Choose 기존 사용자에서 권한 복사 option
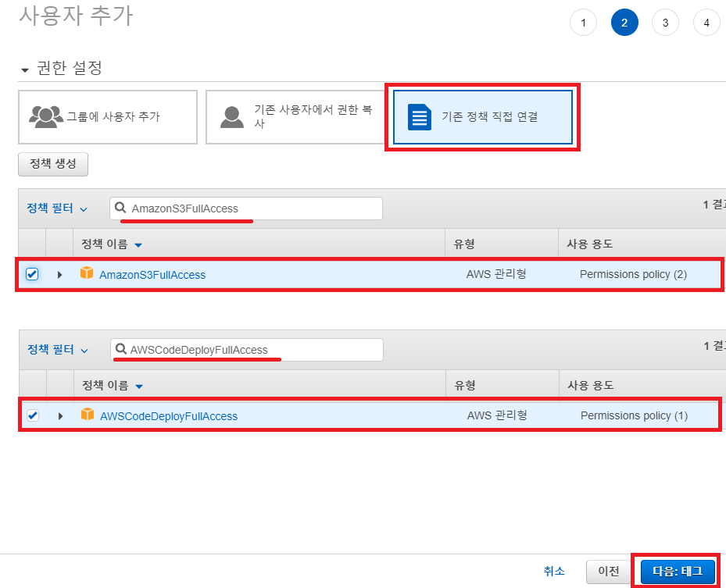 pyautogui.click(x=296, y=117)
